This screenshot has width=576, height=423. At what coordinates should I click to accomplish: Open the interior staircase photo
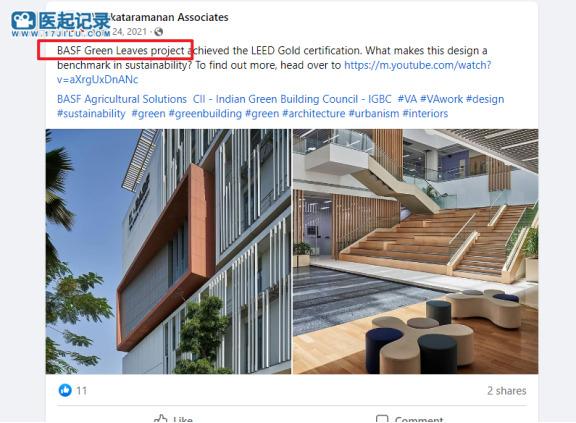[415, 251]
